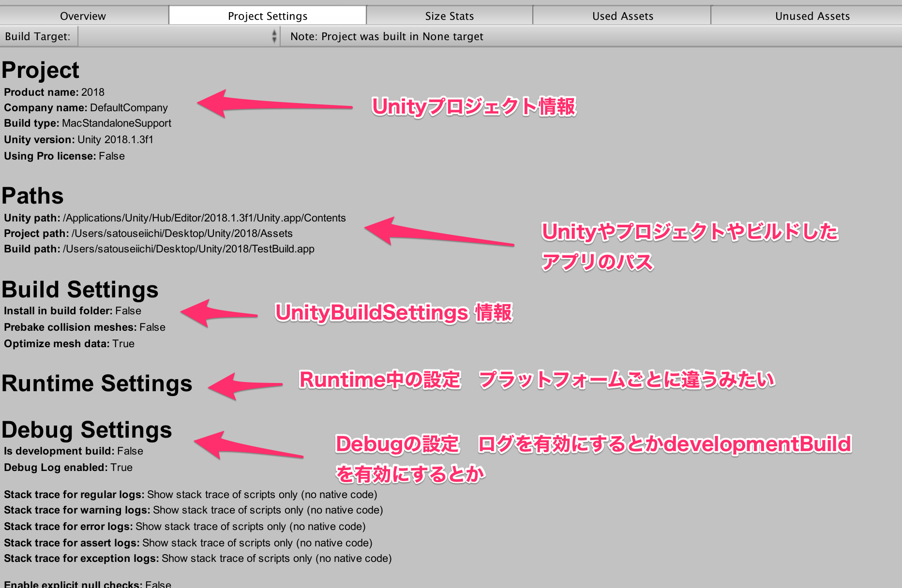Screen dimensions: 902x588
Task: Click the Paths section heading
Action: pyautogui.click(x=33, y=196)
